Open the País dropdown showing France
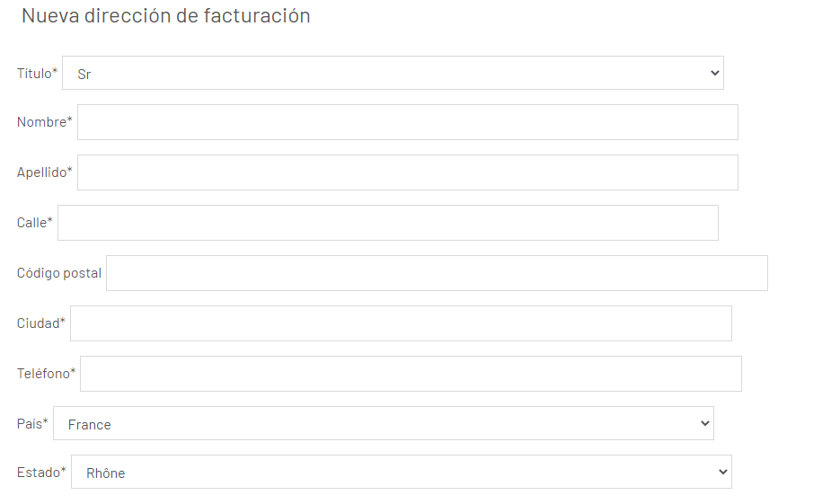The width and height of the screenshot is (831, 504). coord(383,424)
